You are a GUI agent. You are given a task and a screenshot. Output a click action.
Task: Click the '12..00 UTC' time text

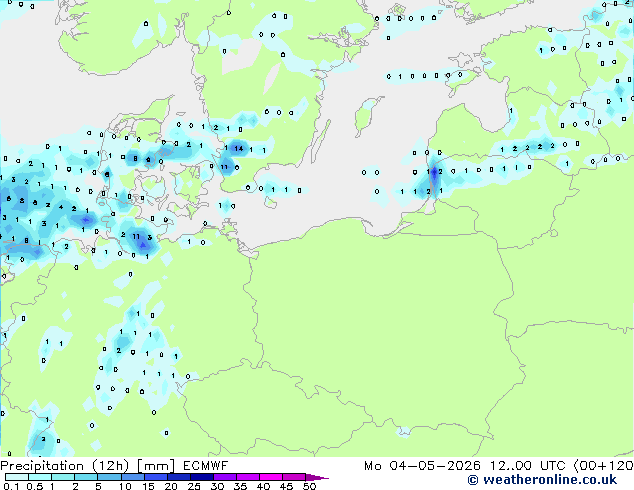[x=528, y=466]
